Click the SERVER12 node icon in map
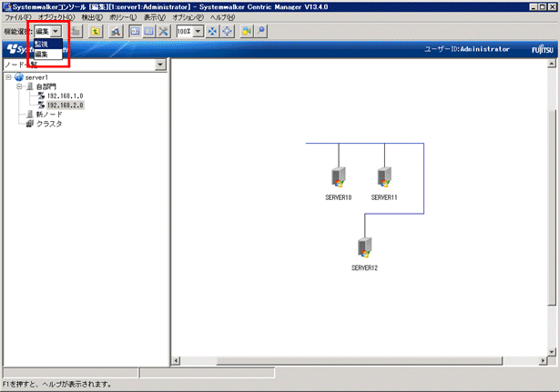559x392 pixels. point(364,246)
